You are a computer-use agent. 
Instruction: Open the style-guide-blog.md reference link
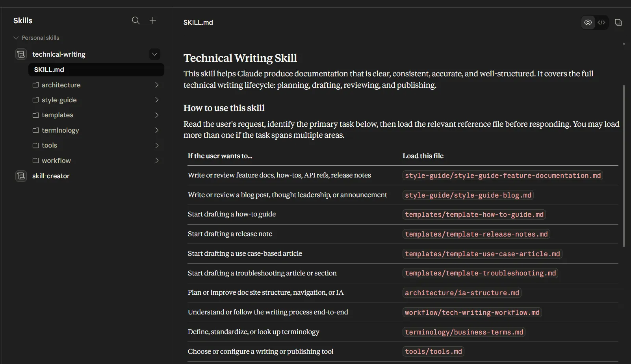pos(468,195)
